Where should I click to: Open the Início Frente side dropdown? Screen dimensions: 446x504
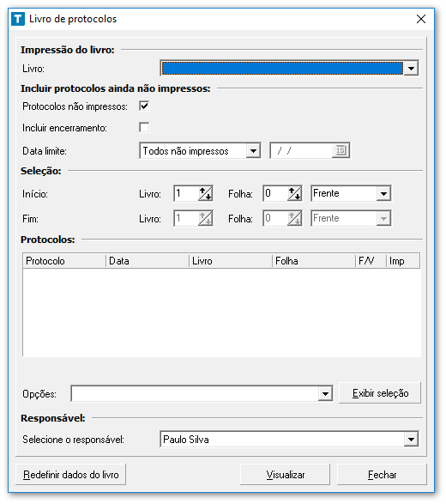coord(383,193)
